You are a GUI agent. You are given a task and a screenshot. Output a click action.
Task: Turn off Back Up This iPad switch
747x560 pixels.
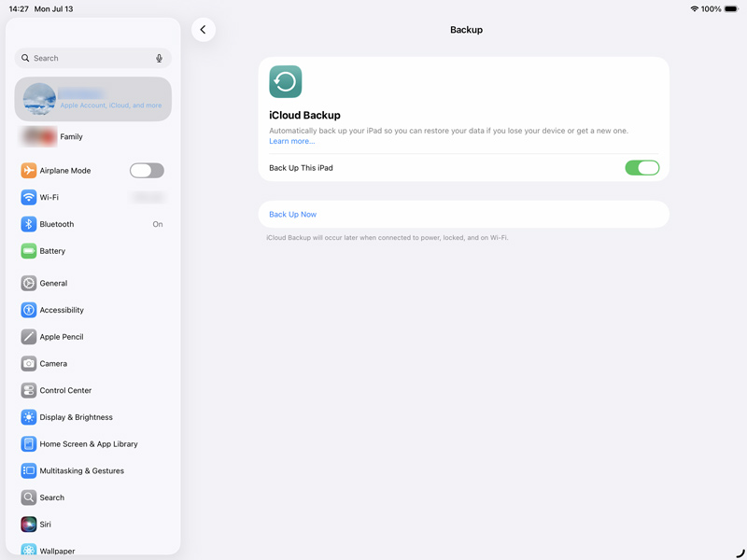(x=642, y=168)
